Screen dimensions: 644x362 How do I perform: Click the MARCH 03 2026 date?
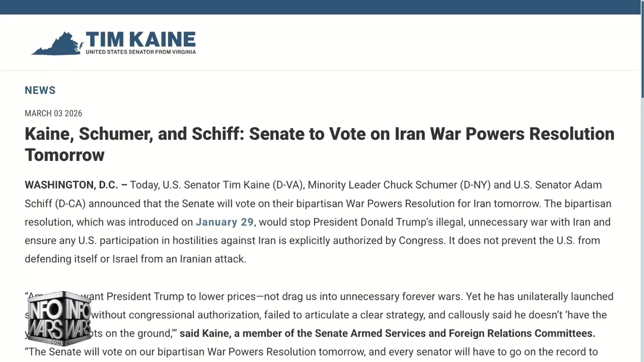click(x=53, y=114)
